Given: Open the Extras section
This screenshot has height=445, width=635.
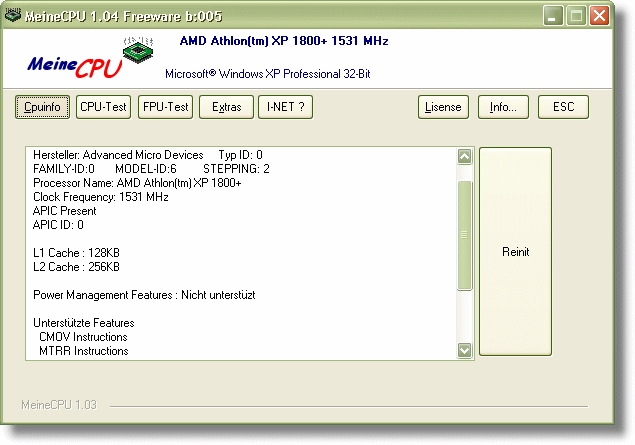Looking at the screenshot, I should click(x=226, y=107).
